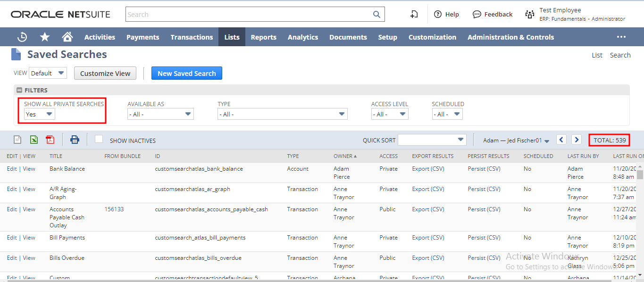This screenshot has height=282, width=644.
Task: Expand the Type filter dropdown
Action: pyautogui.click(x=282, y=114)
